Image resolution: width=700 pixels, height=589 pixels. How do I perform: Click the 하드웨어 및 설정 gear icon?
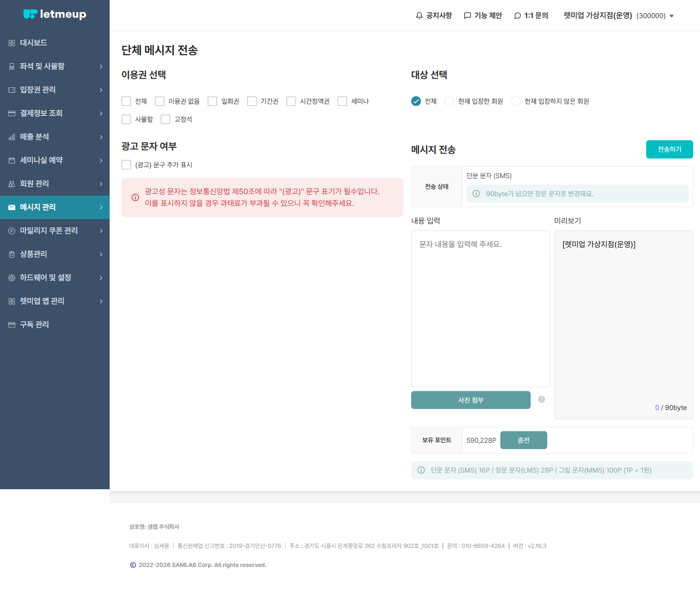[x=12, y=278]
